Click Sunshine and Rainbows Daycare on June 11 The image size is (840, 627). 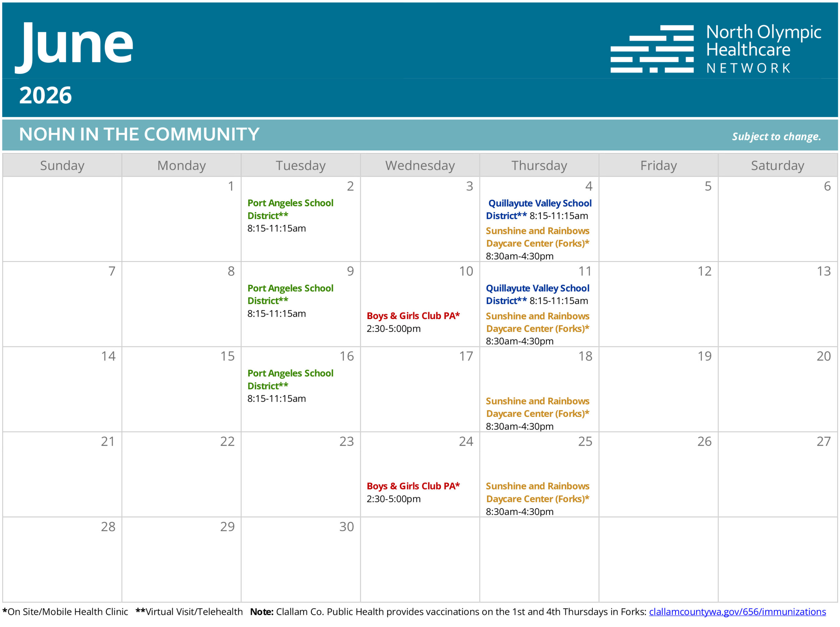click(x=537, y=322)
